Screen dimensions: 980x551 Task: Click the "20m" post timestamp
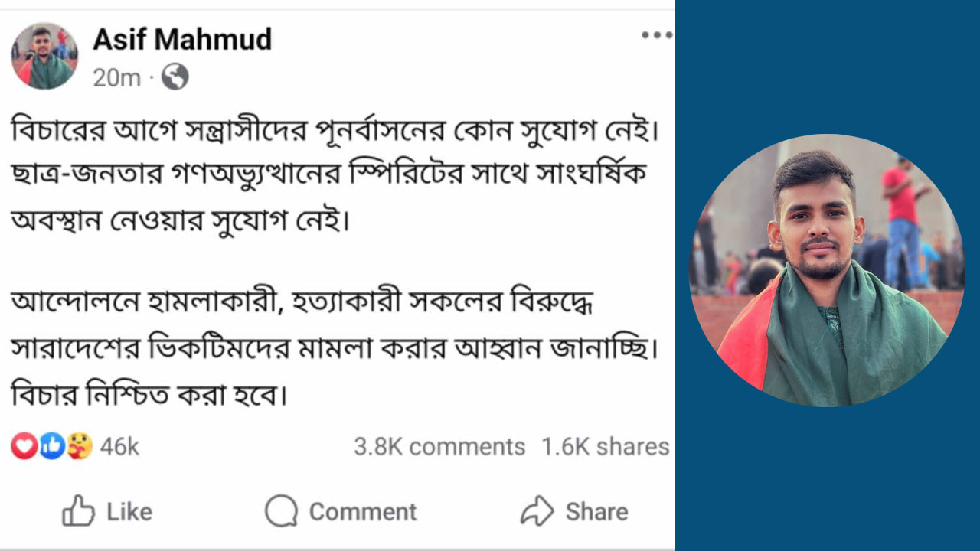click(116, 78)
